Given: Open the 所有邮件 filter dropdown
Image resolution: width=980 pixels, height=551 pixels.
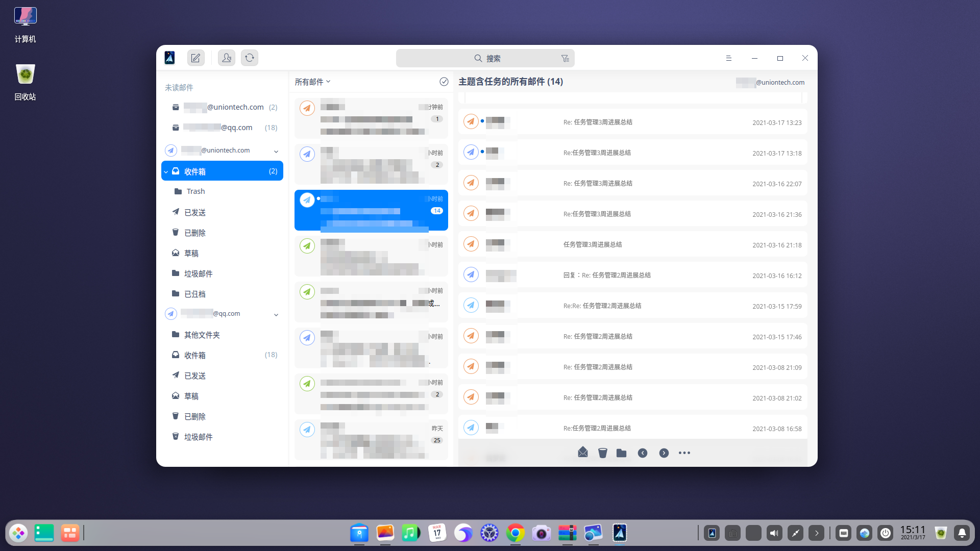Looking at the screenshot, I should [x=312, y=82].
